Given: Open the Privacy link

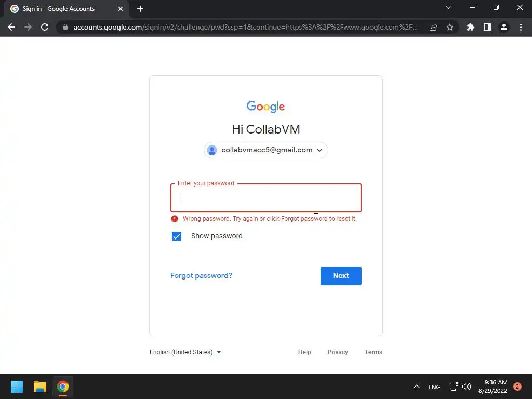Looking at the screenshot, I should (338, 352).
